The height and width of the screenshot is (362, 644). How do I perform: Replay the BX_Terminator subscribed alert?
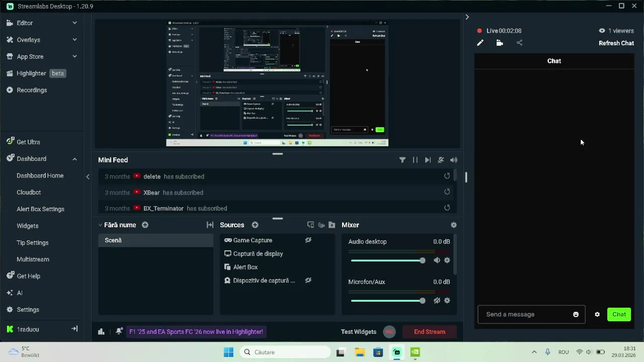point(447,208)
